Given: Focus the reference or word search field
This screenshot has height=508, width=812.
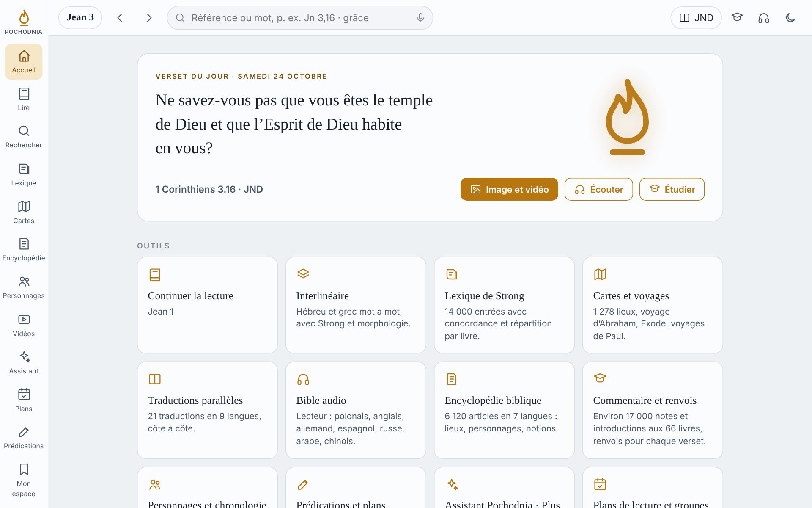Looking at the screenshot, I should pyautogui.click(x=300, y=18).
